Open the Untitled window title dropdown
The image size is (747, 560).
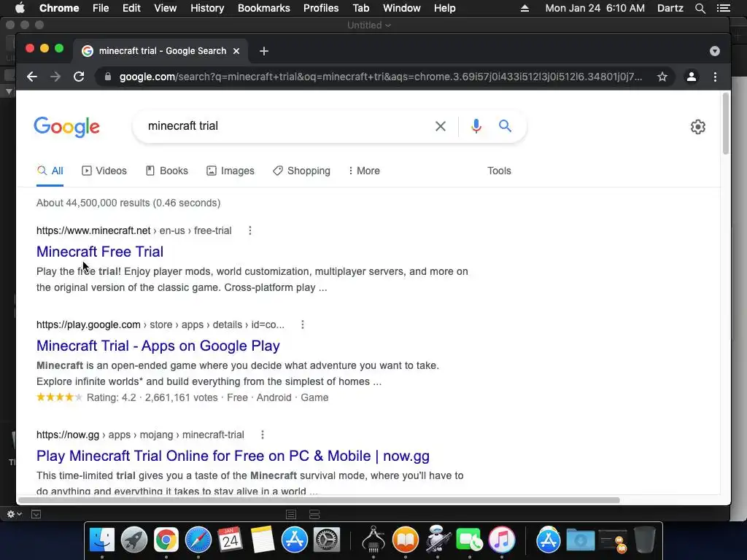point(369,26)
